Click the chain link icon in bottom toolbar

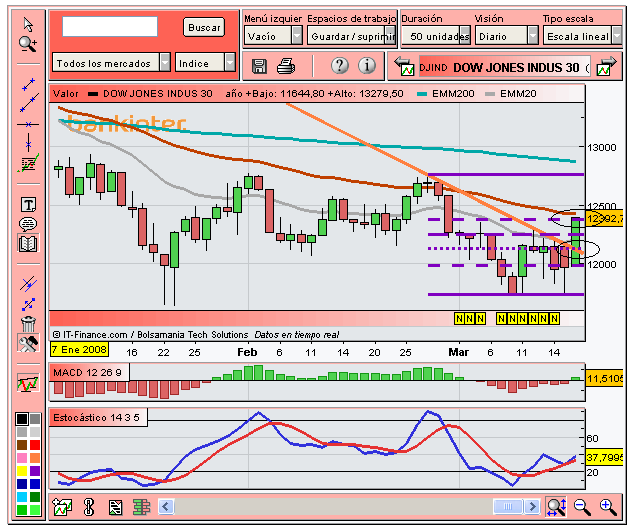point(89,507)
